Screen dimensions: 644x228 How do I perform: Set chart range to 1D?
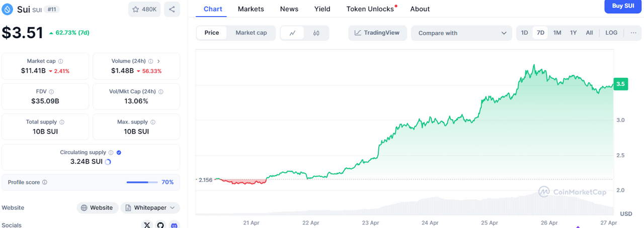[x=524, y=33]
